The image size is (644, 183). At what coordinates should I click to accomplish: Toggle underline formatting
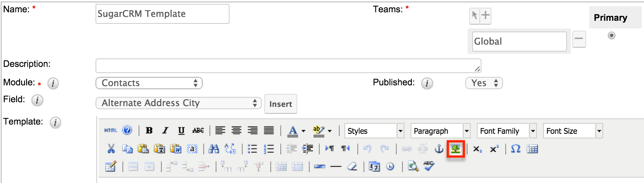181,131
